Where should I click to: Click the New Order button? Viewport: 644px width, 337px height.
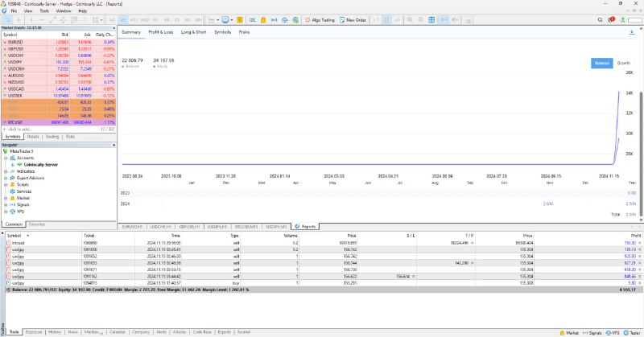click(353, 19)
